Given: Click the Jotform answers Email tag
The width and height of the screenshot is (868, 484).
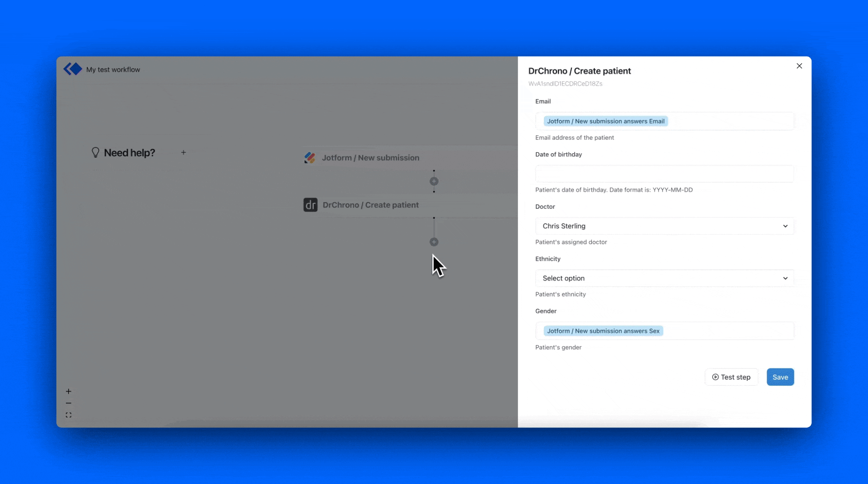Looking at the screenshot, I should click(606, 121).
